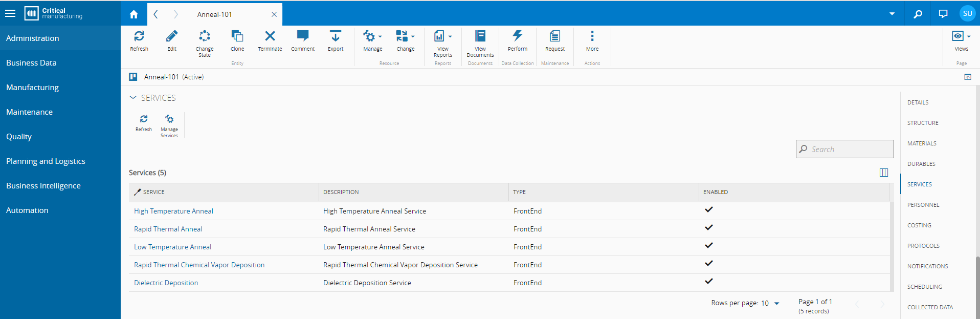Toggle Enabled checkmark for Rapid Thermal Anneal
Image resolution: width=980 pixels, height=319 pixels.
[x=708, y=228]
